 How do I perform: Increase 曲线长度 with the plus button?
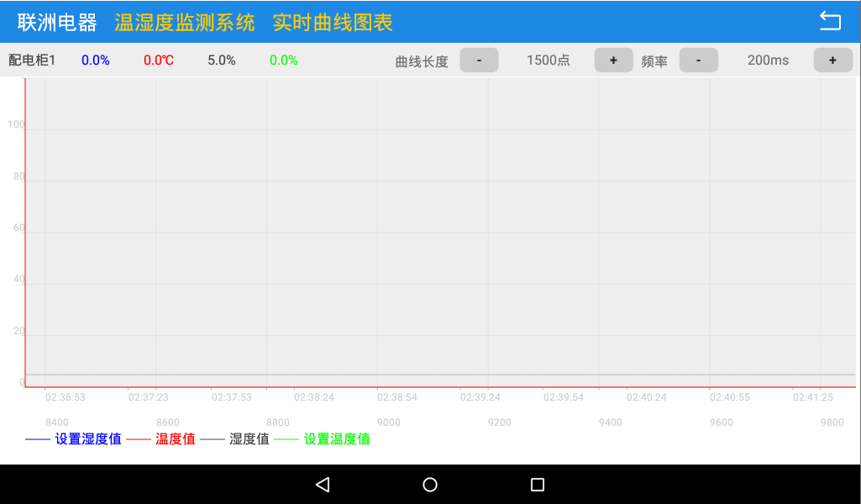coord(613,60)
